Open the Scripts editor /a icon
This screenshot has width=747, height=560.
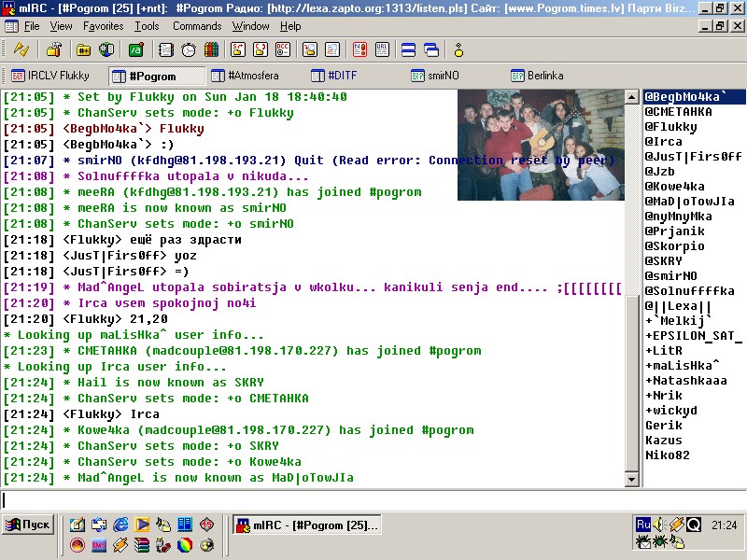click(x=135, y=49)
